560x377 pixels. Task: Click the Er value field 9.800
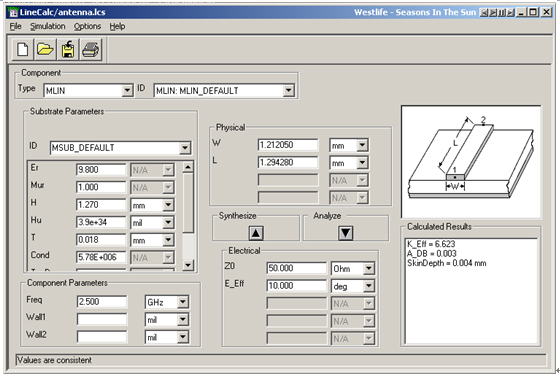(x=101, y=170)
